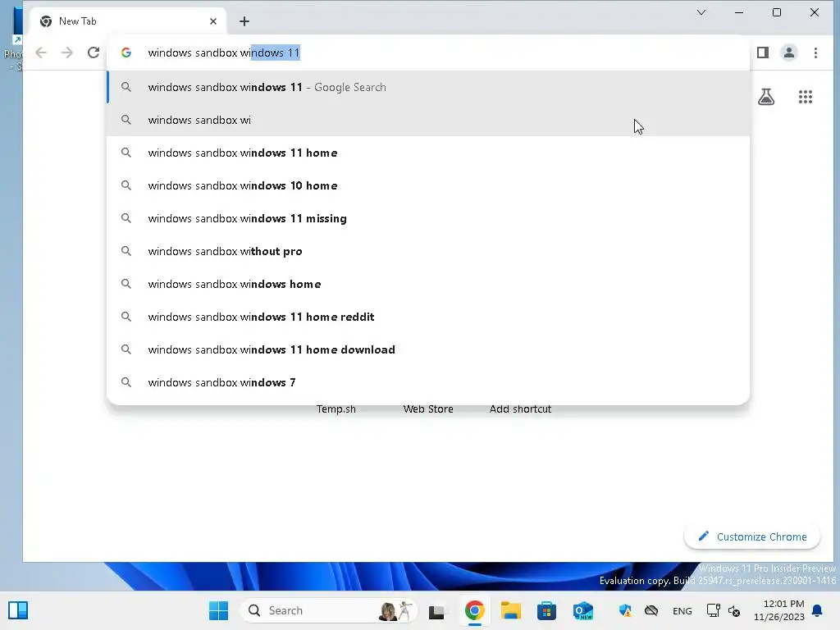
Task: Open Task View on the taskbar
Action: pyautogui.click(x=436, y=611)
